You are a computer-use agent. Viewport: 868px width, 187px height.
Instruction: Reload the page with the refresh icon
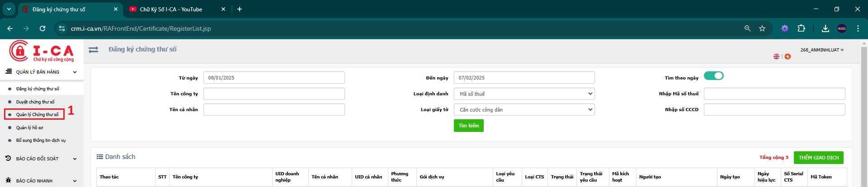point(42,28)
